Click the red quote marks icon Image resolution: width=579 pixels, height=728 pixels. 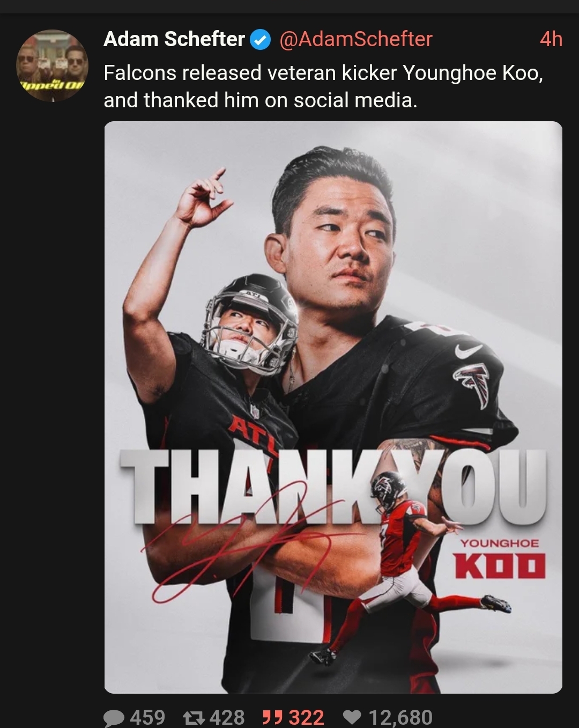coord(273,717)
